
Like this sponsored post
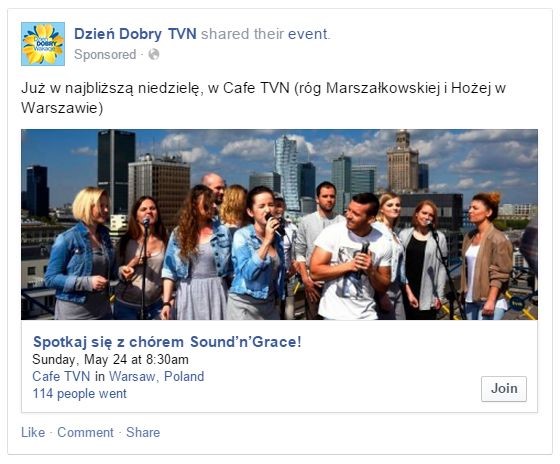tap(33, 432)
